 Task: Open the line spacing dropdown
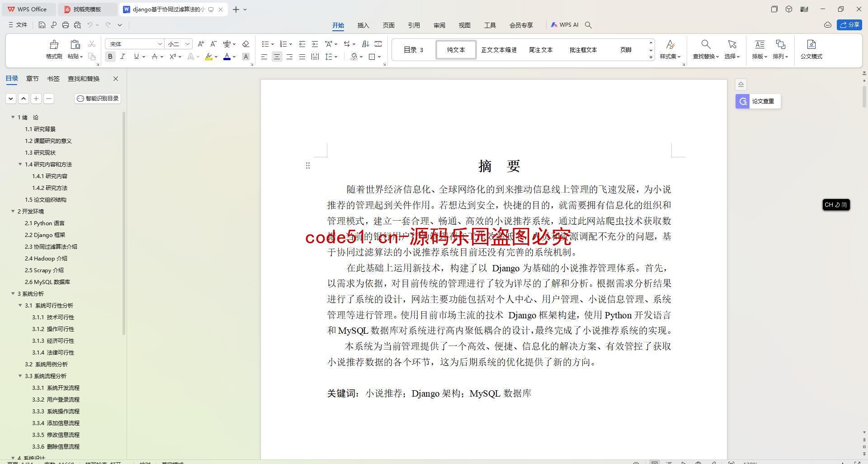(x=336, y=57)
